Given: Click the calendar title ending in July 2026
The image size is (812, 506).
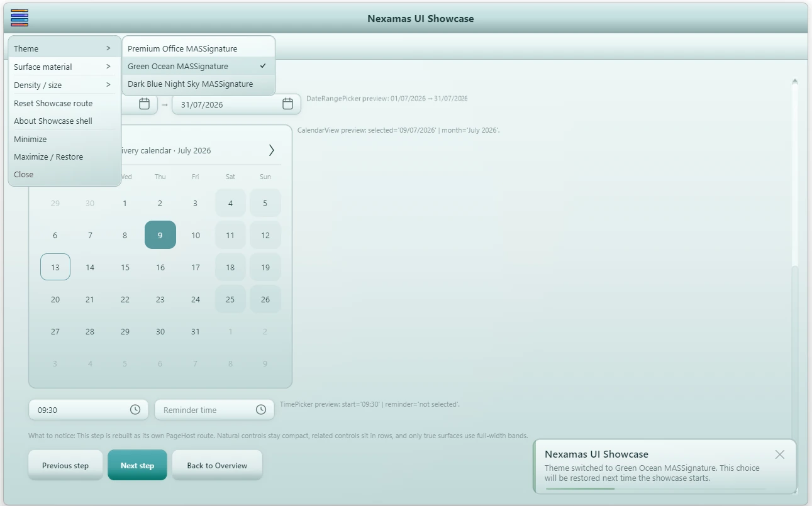Looking at the screenshot, I should tap(166, 150).
